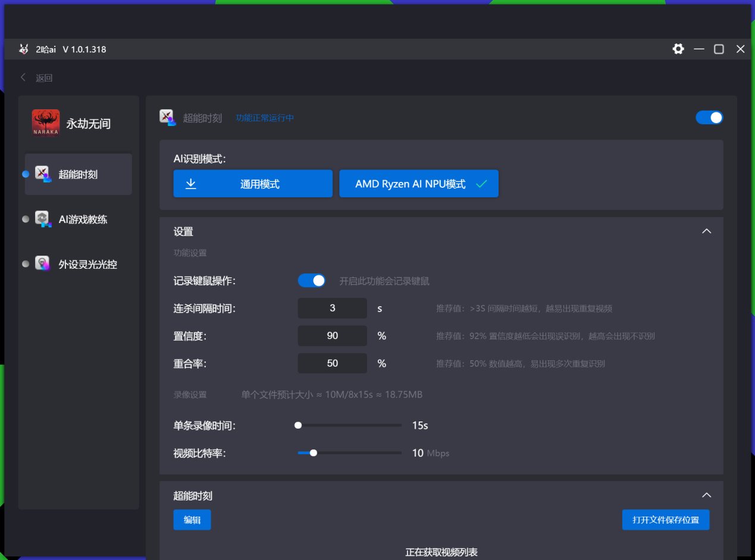
Task: Switch to the 永劫无间 entry in sidebar
Action: click(x=78, y=122)
